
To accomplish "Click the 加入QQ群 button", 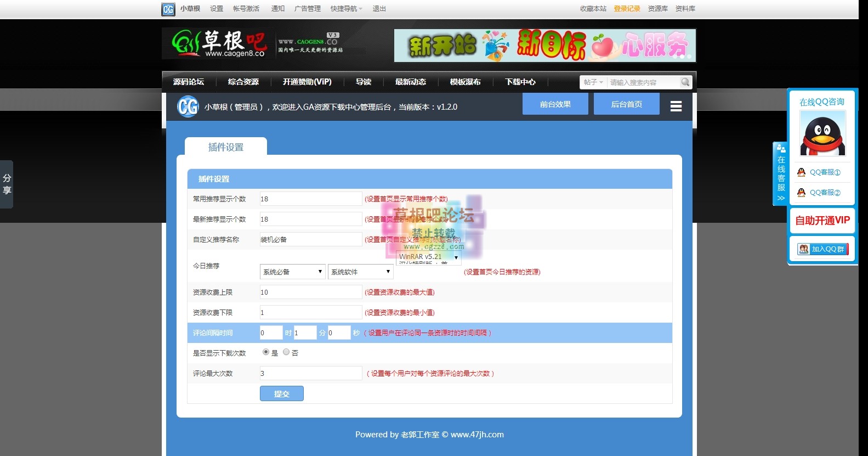I will [822, 249].
